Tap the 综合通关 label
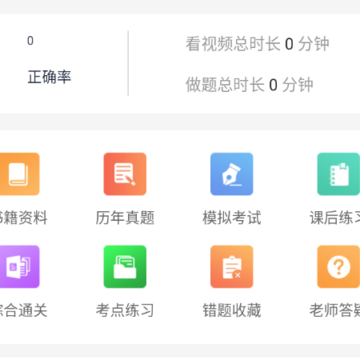This screenshot has height=360, width=360. click(x=24, y=311)
